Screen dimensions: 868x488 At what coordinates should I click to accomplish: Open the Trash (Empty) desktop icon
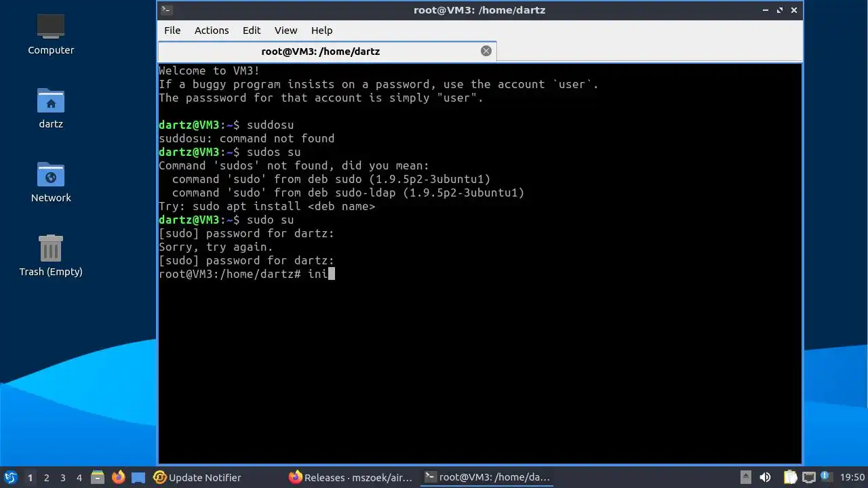pyautogui.click(x=51, y=256)
